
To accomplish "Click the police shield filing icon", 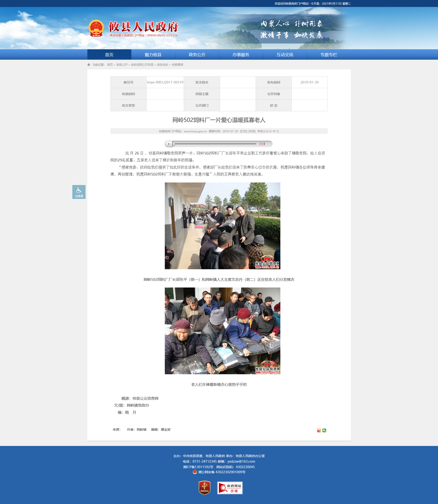I will click(195, 472).
